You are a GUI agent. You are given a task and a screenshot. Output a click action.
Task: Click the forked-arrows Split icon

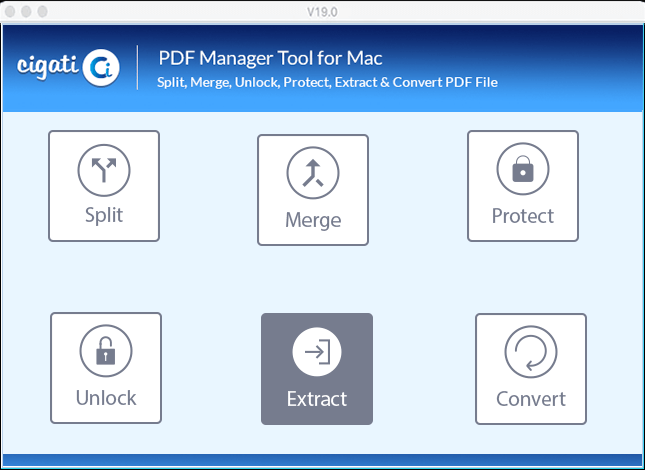104,170
